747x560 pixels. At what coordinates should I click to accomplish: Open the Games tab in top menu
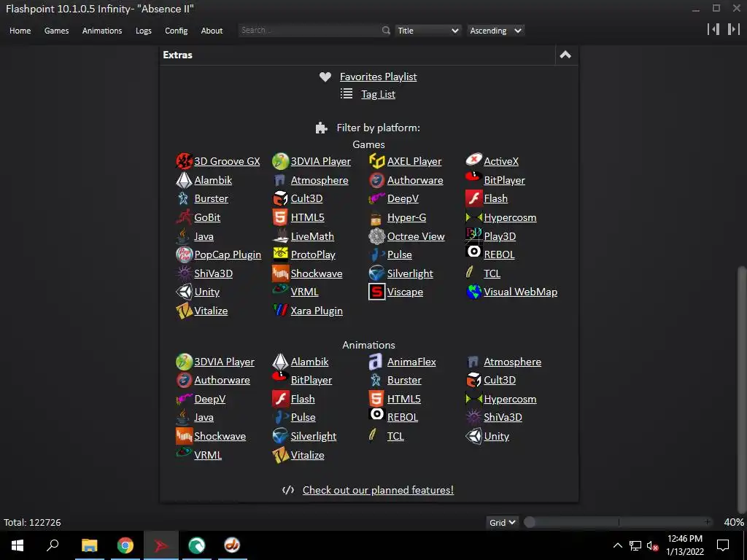[56, 31]
